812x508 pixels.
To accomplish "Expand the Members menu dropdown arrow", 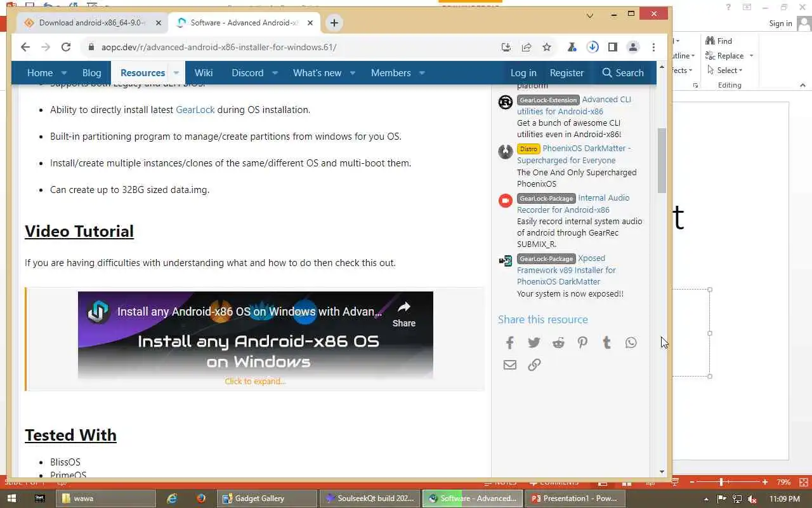I will [422, 73].
